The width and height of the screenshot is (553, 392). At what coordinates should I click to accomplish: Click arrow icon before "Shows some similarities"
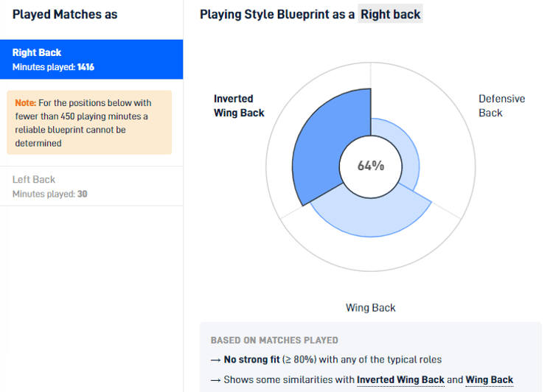pos(215,379)
